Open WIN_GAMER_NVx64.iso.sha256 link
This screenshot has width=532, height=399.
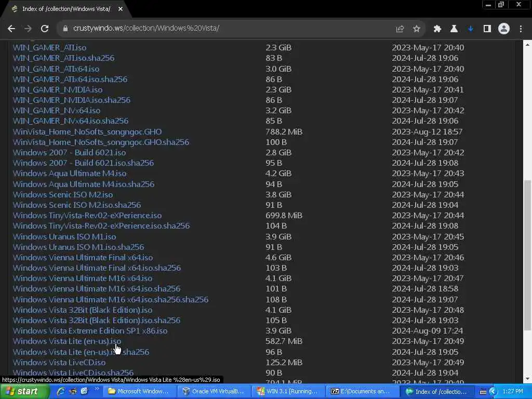click(x=71, y=121)
